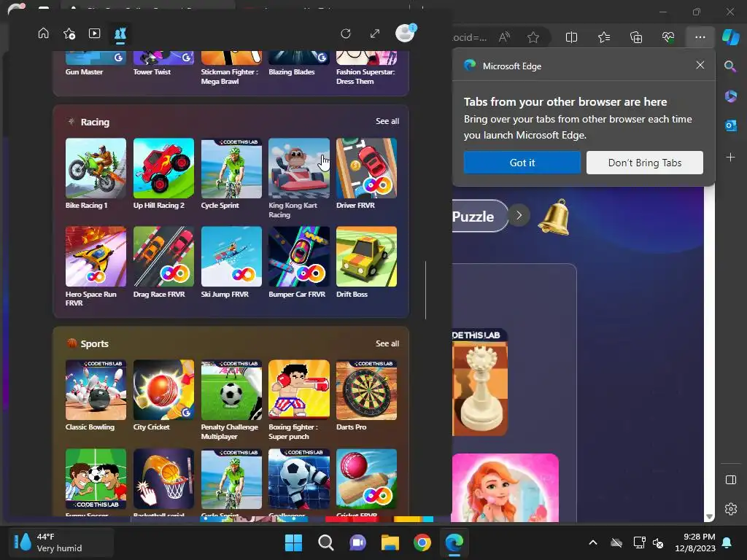The image size is (747, 560).
Task: Click See all for Racing
Action: [387, 121]
